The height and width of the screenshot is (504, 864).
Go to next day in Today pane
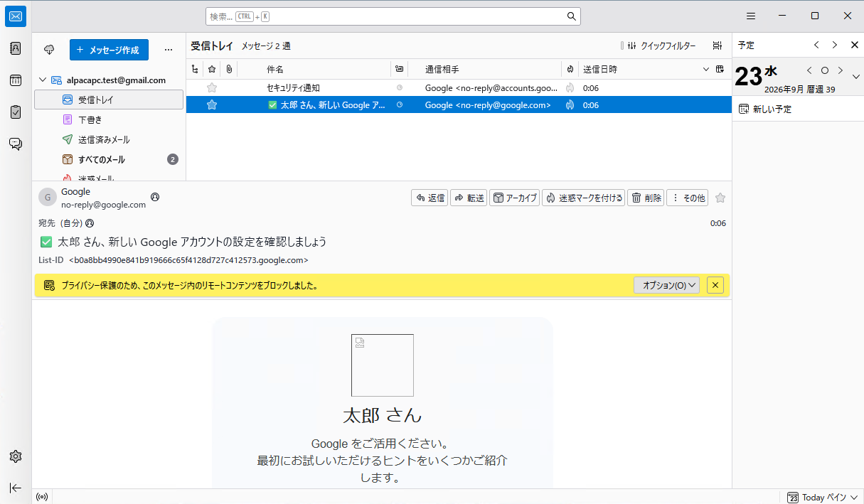(841, 70)
